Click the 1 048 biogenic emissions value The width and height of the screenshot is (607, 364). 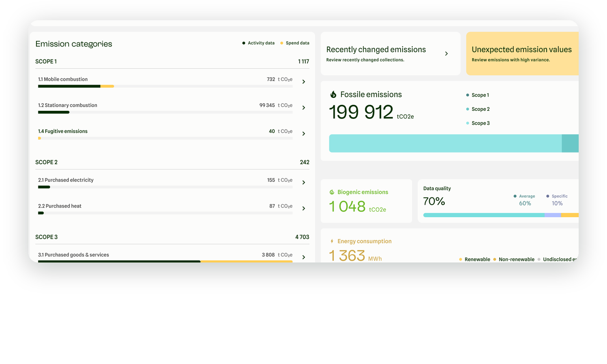(x=347, y=207)
